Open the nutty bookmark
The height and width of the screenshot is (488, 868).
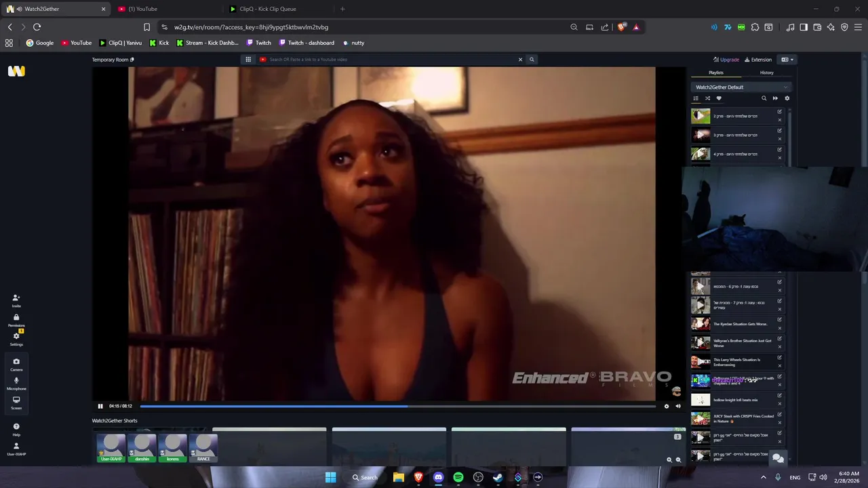353,43
